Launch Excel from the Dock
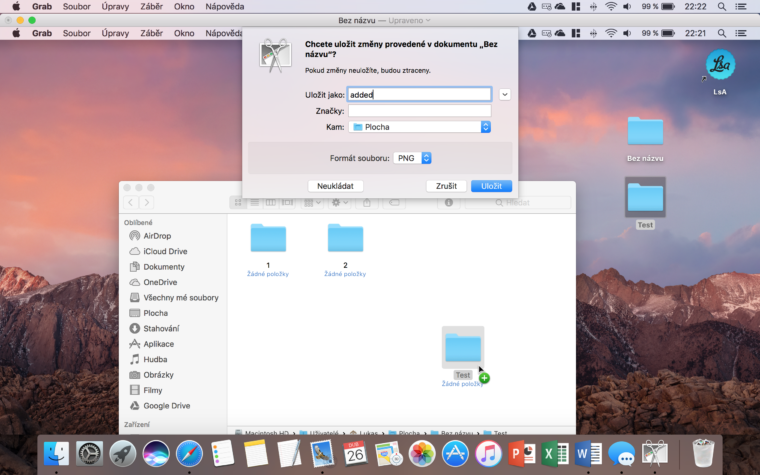The width and height of the screenshot is (760, 475). coord(554,454)
